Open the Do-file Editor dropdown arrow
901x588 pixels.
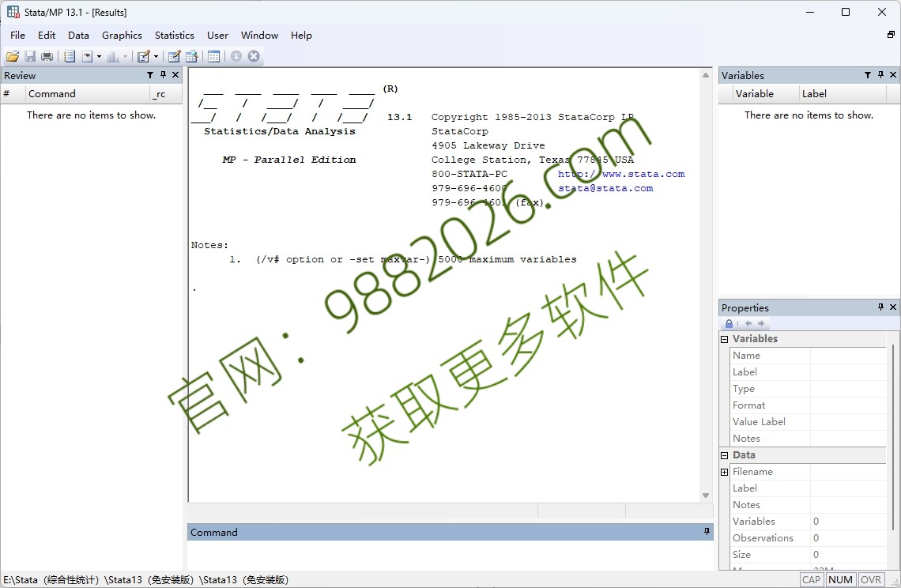pos(156,56)
